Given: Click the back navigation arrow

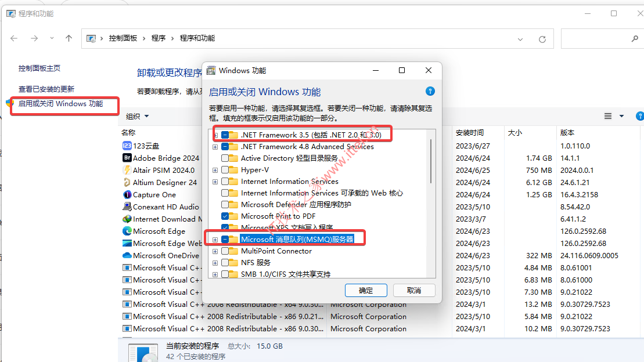Looking at the screenshot, I should pyautogui.click(x=14, y=38).
